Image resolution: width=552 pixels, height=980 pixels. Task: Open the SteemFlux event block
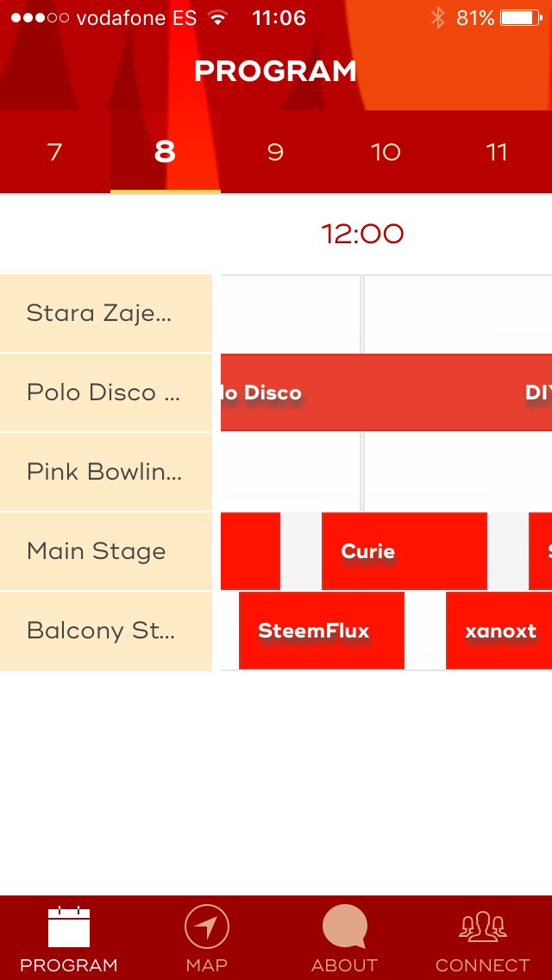click(x=321, y=631)
